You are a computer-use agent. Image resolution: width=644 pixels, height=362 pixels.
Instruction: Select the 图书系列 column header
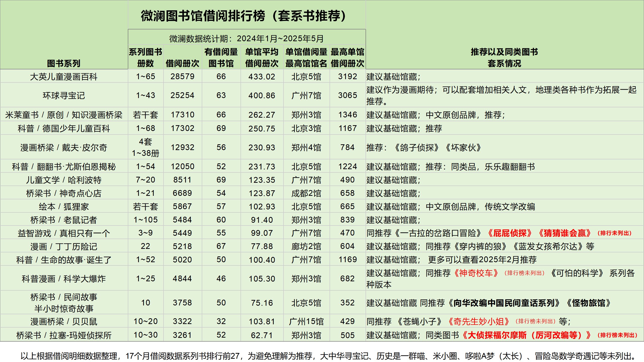[64, 63]
